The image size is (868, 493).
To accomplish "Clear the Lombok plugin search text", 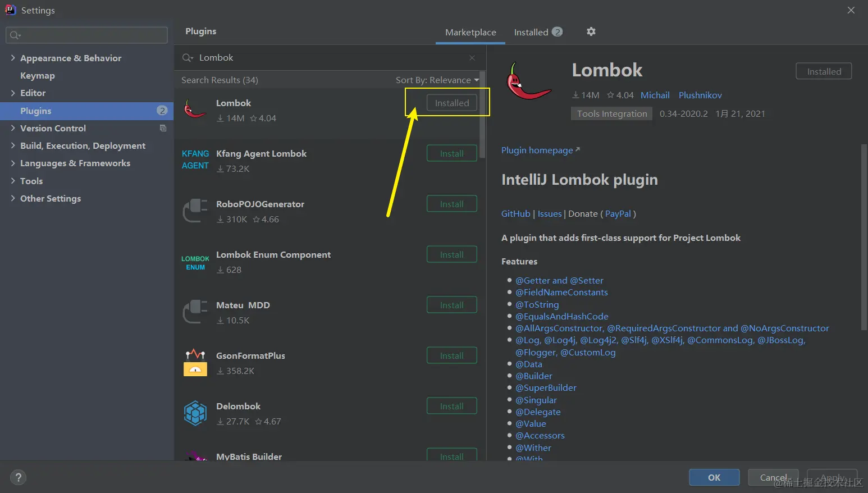I will point(472,58).
